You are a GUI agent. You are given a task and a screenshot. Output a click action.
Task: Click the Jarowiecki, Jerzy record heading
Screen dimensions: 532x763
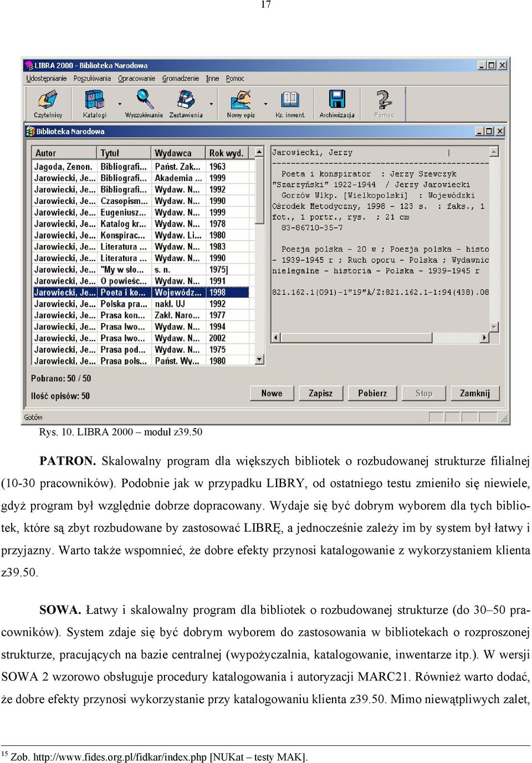(312, 152)
